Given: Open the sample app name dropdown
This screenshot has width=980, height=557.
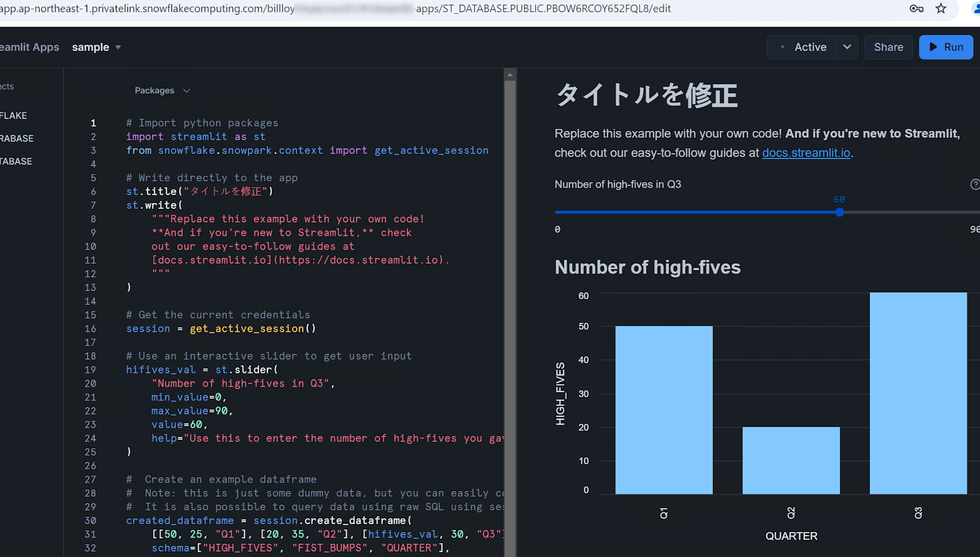Looking at the screenshot, I should [x=97, y=47].
